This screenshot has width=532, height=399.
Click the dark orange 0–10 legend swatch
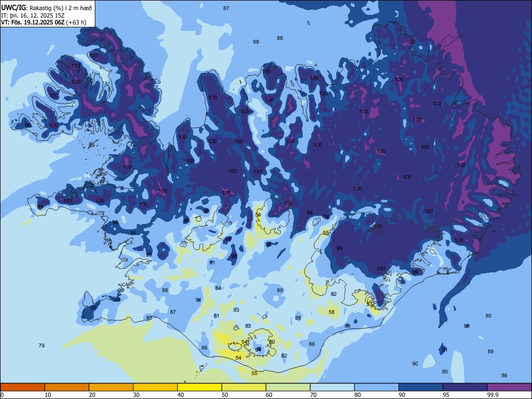[x=22, y=387]
